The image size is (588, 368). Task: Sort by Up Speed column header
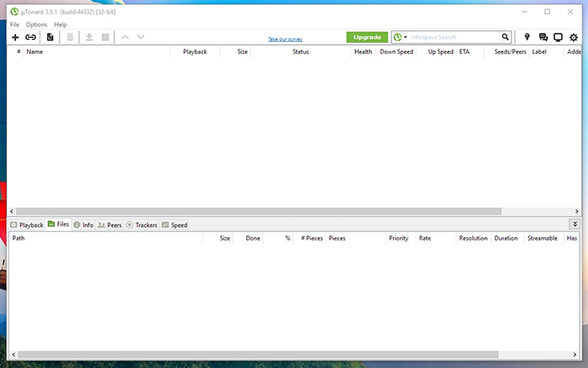tap(437, 52)
